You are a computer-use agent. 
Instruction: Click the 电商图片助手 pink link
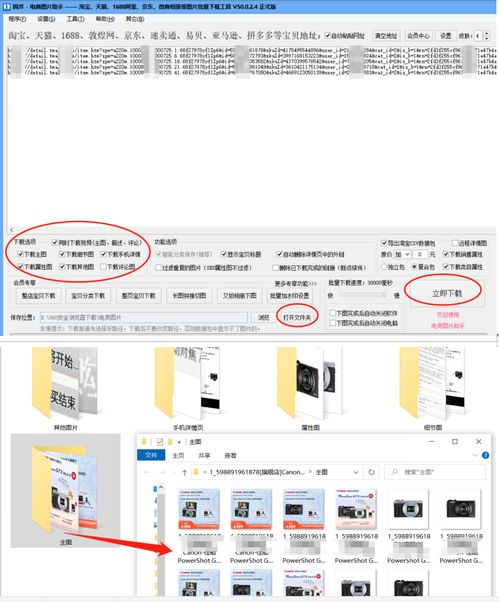pyautogui.click(x=448, y=326)
